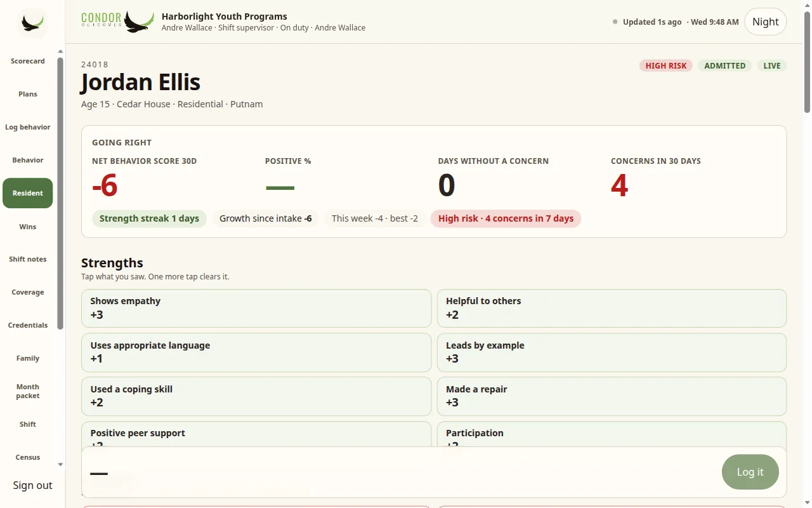The image size is (812, 508).
Task: Click the condor logo icon in sidebar
Action: 32,23
